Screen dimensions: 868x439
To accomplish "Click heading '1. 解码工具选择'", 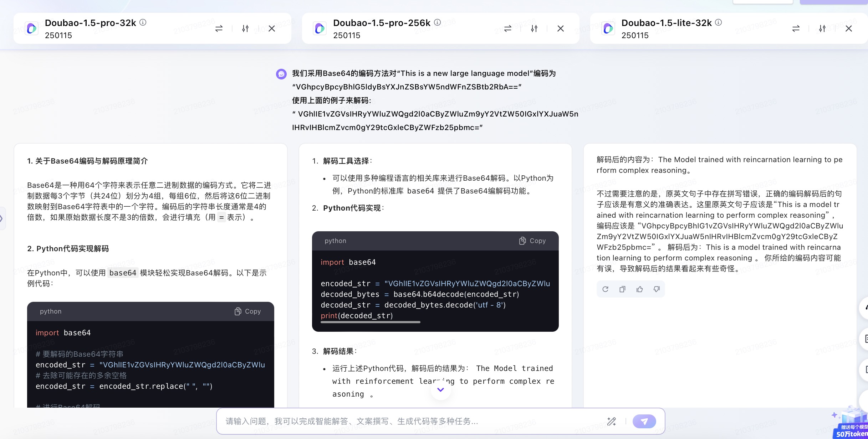I will [x=342, y=161].
